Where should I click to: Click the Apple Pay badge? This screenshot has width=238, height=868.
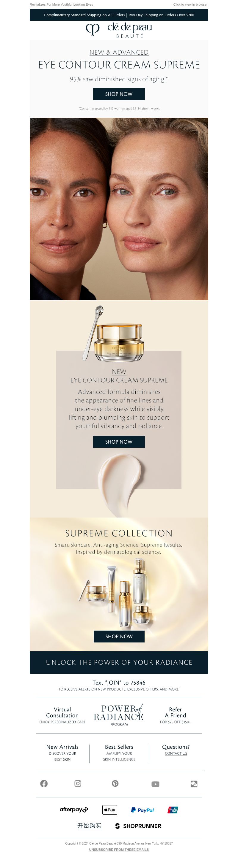(110, 809)
